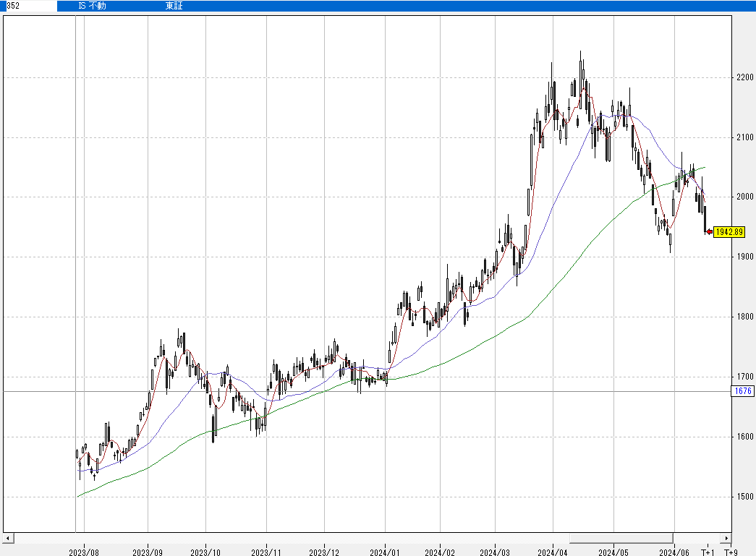Click the 2100 price axis label
Screen dimensions: 756x556
(745, 137)
